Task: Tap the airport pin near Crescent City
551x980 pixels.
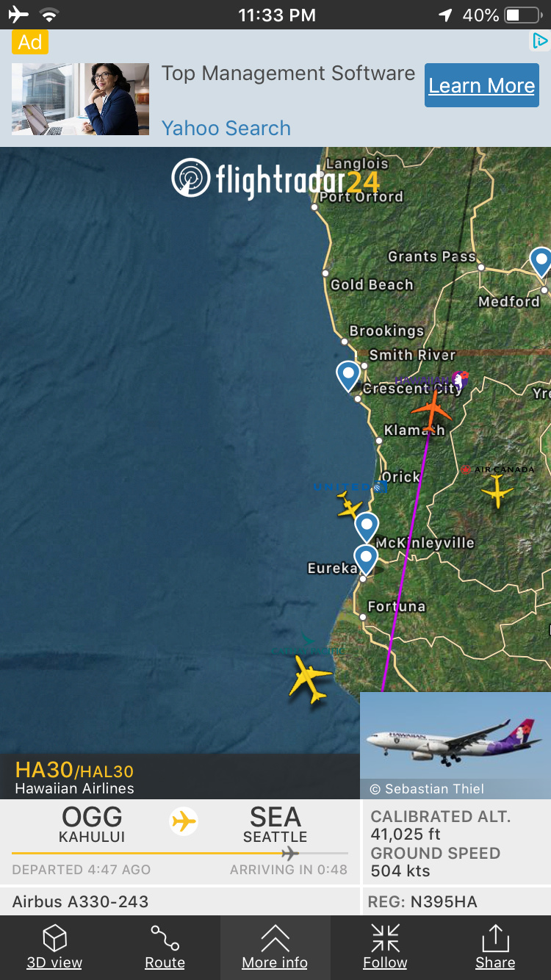Action: click(348, 375)
